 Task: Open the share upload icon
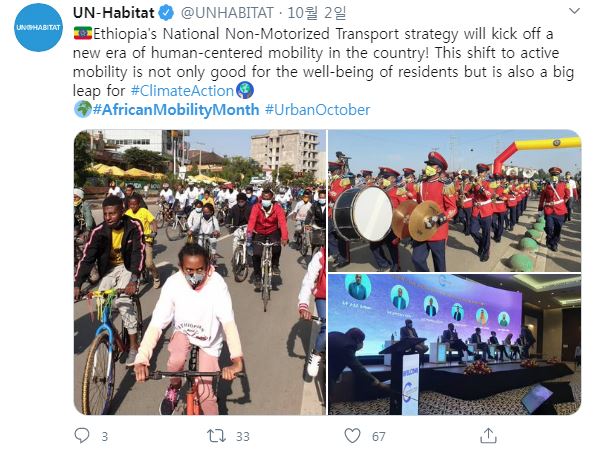[x=488, y=435]
